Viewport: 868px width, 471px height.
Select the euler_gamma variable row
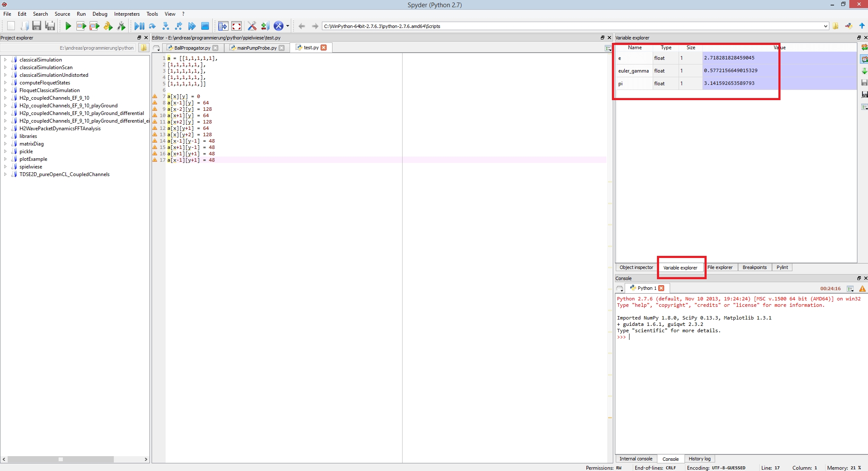(x=633, y=71)
